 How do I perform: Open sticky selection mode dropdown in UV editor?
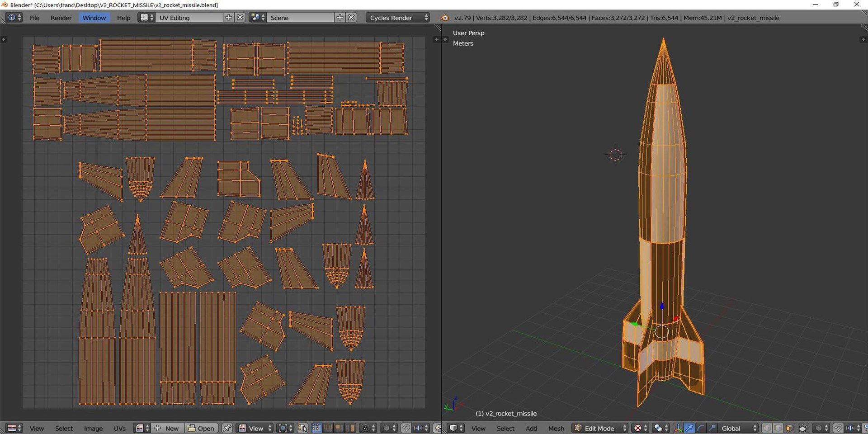pyautogui.click(x=367, y=428)
